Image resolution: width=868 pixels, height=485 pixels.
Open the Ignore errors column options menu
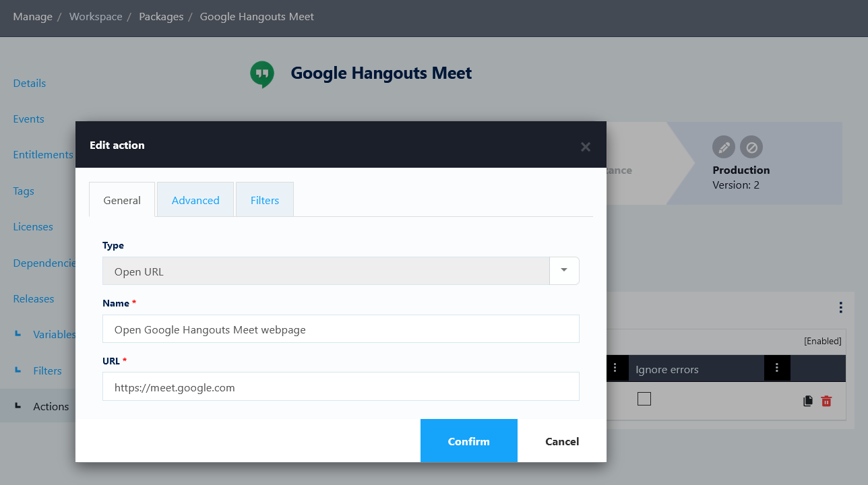pyautogui.click(x=777, y=368)
